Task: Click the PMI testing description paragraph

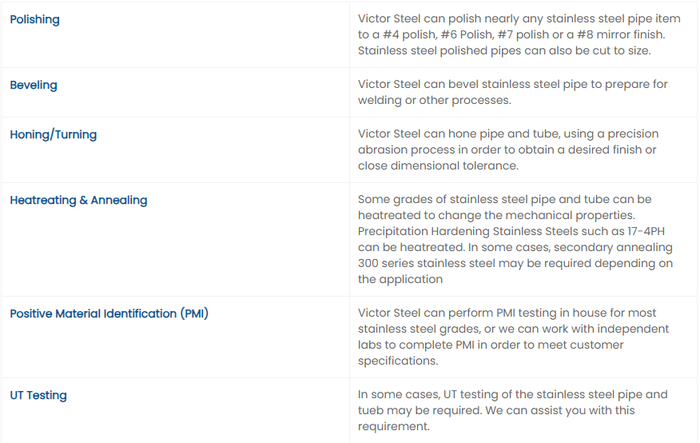Action: [512, 337]
